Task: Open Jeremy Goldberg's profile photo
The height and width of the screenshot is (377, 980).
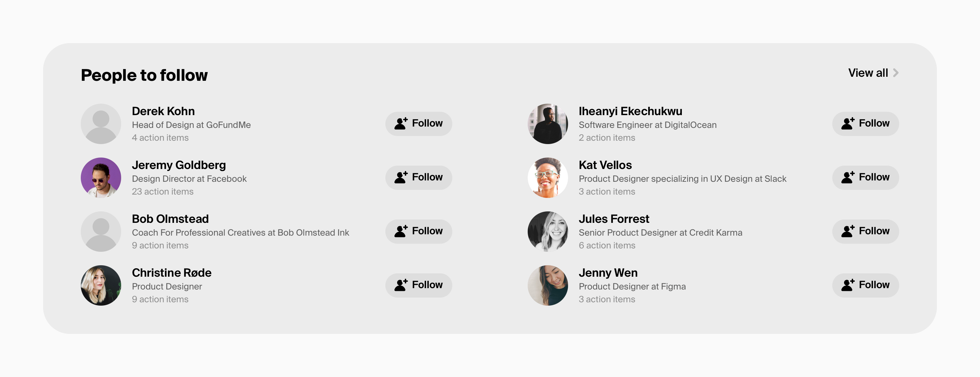Action: tap(101, 178)
